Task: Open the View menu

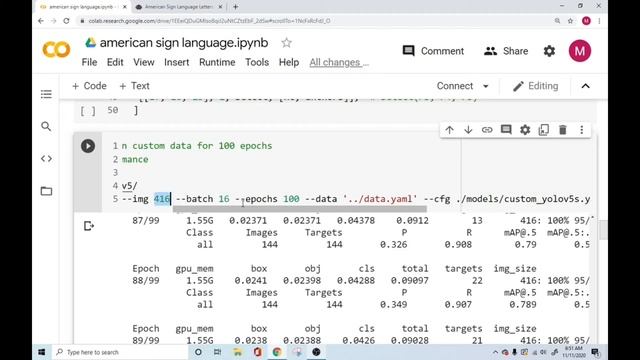Action: (144, 62)
